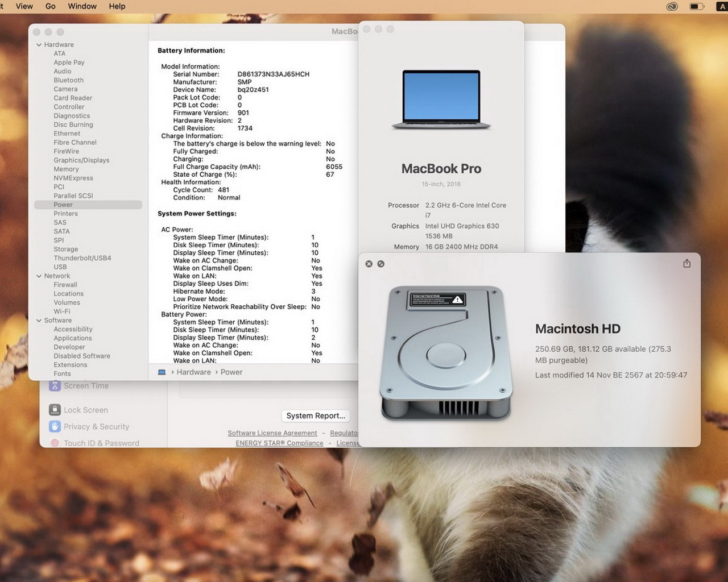Image resolution: width=728 pixels, height=582 pixels.
Task: Select Ethernet in the sidebar
Action: (x=67, y=134)
